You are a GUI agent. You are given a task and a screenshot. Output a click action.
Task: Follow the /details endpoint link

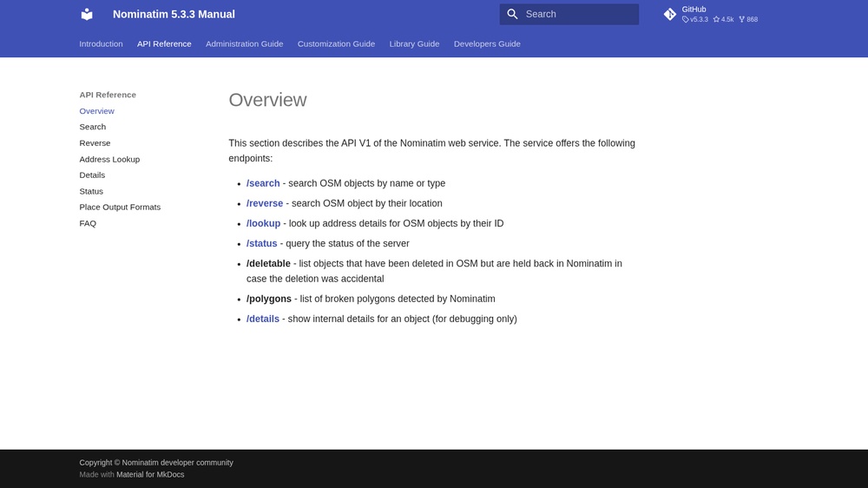tap(263, 319)
